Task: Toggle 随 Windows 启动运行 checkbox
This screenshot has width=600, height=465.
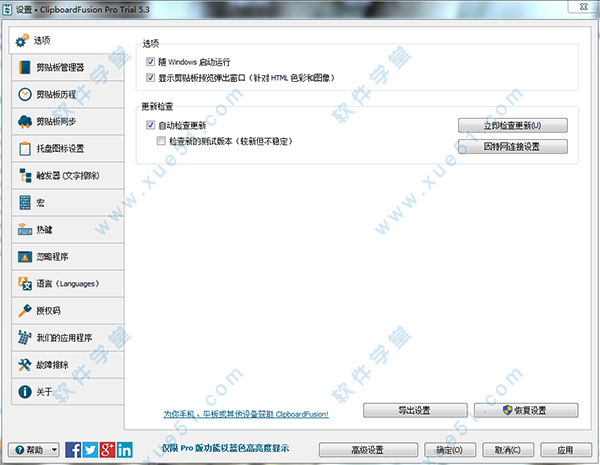Action: click(150, 62)
